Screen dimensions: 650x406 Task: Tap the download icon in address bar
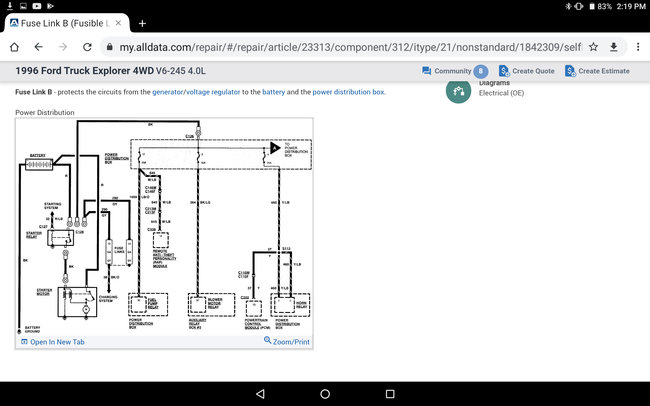coord(614,47)
